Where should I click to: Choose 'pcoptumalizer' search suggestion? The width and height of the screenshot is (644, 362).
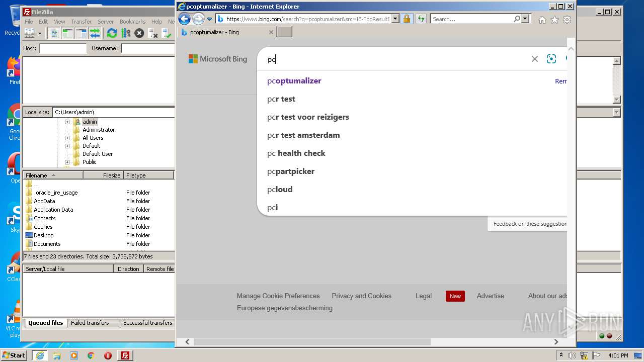pos(294,81)
